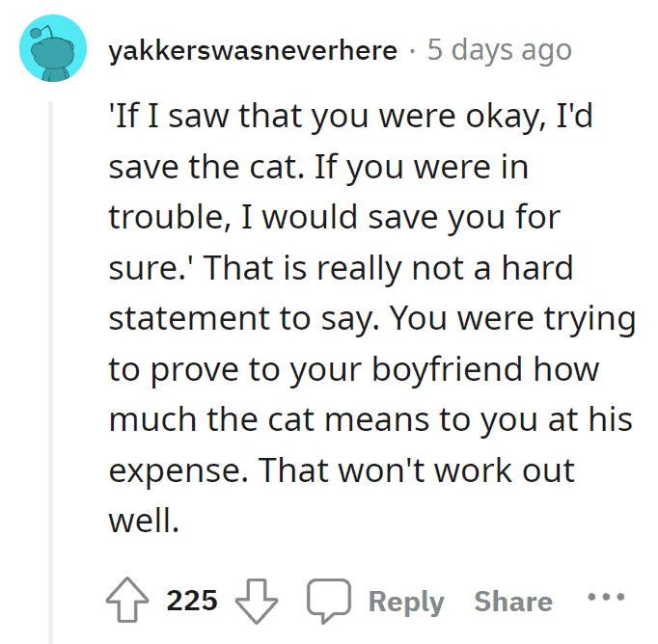Share this comment via Share button

[x=513, y=602]
